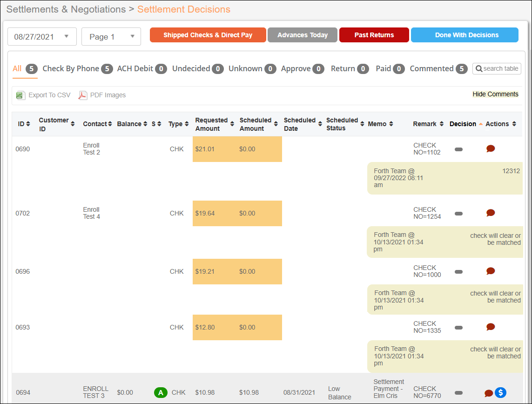Click the Excel icon for CSV export
This screenshot has height=404, width=532.
click(20, 95)
